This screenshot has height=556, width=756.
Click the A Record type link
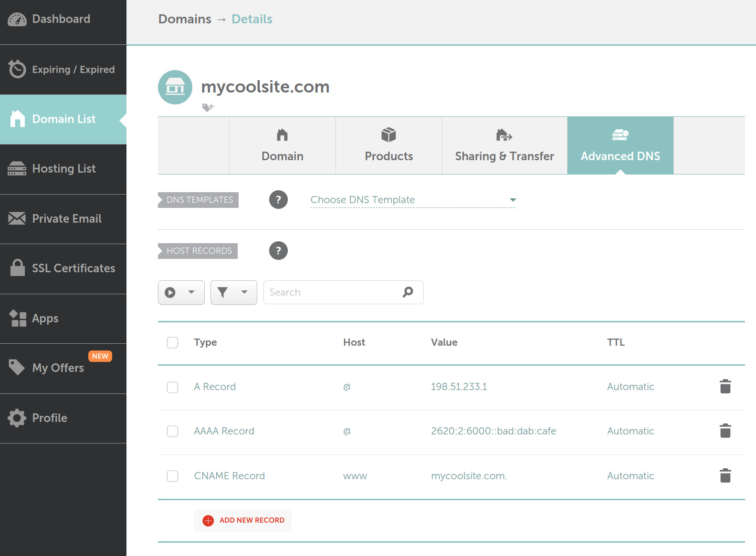[x=215, y=387]
